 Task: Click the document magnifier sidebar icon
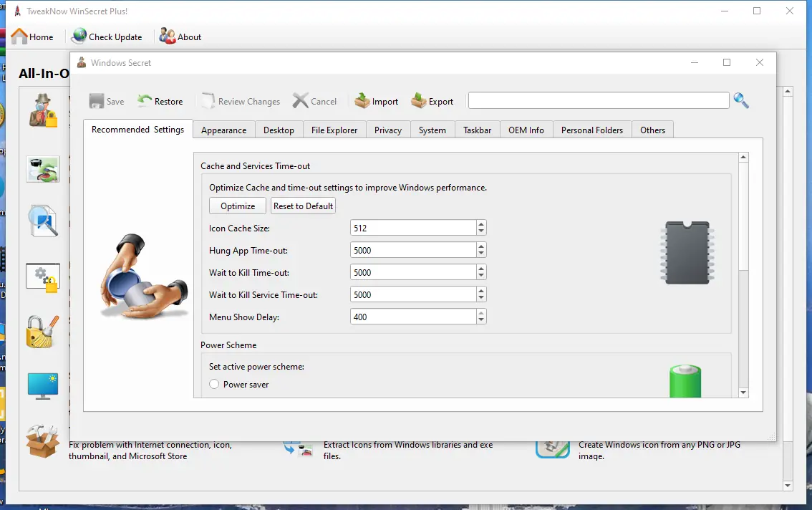[43, 221]
